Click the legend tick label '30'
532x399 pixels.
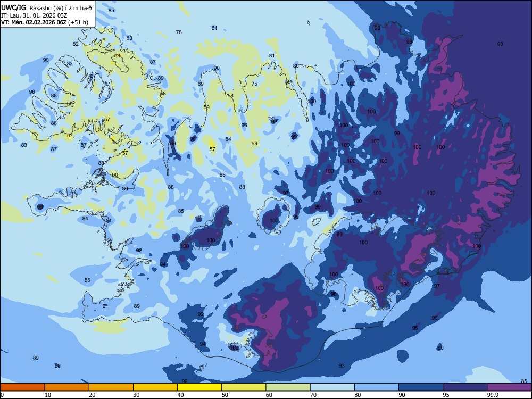(136, 395)
